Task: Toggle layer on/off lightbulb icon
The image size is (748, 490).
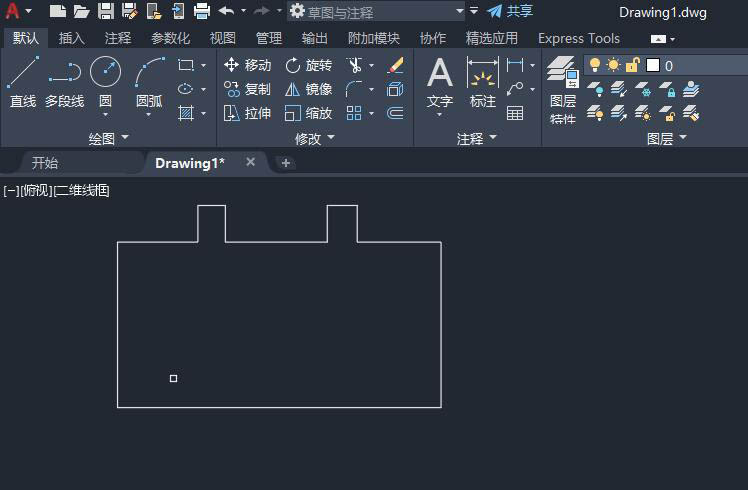Action: (595, 65)
